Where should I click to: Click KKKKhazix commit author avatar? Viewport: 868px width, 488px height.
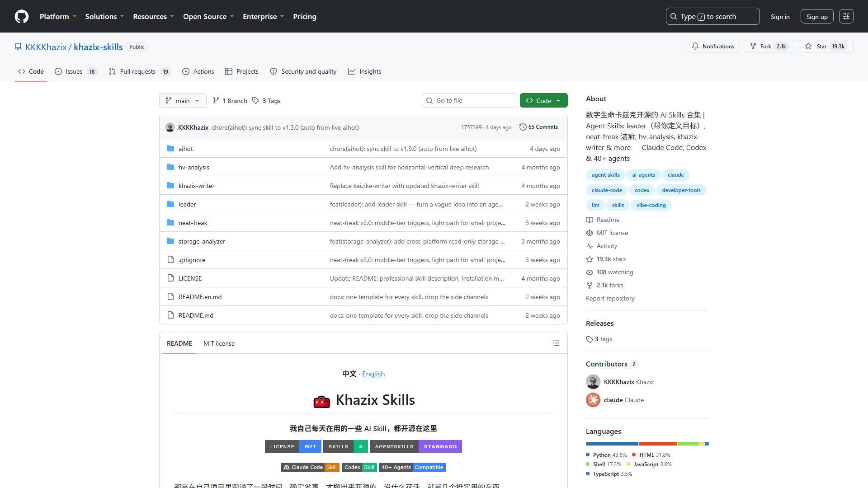click(x=170, y=127)
